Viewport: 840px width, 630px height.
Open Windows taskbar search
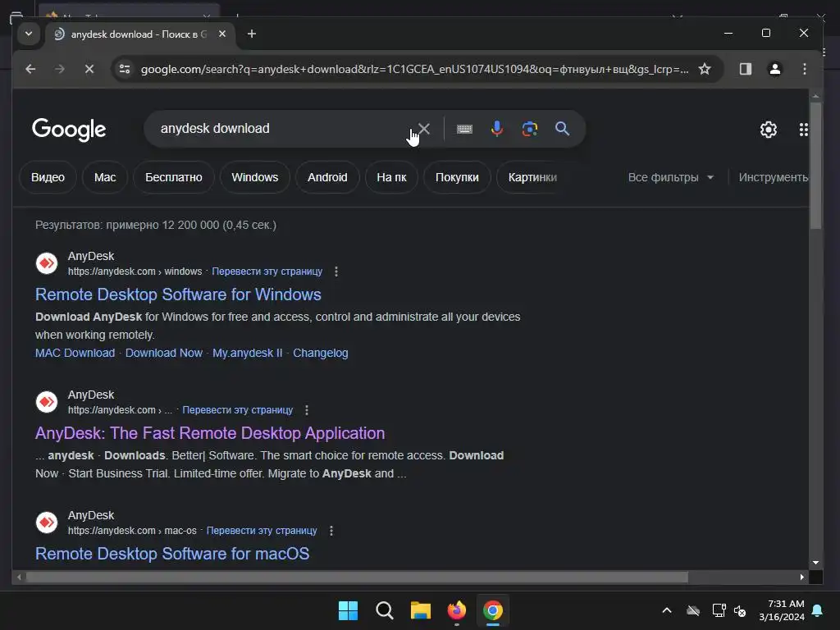tap(384, 610)
